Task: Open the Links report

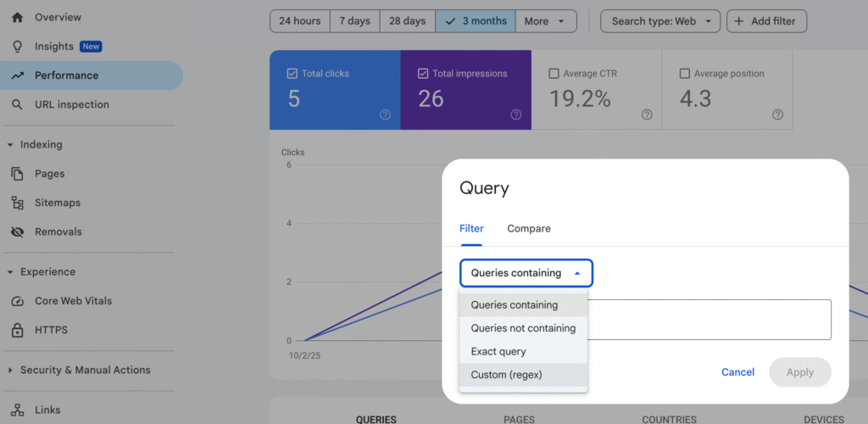Action: click(47, 410)
